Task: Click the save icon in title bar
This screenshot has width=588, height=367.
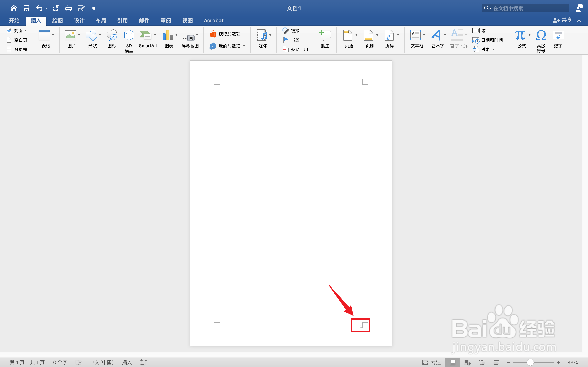Action: (27, 8)
